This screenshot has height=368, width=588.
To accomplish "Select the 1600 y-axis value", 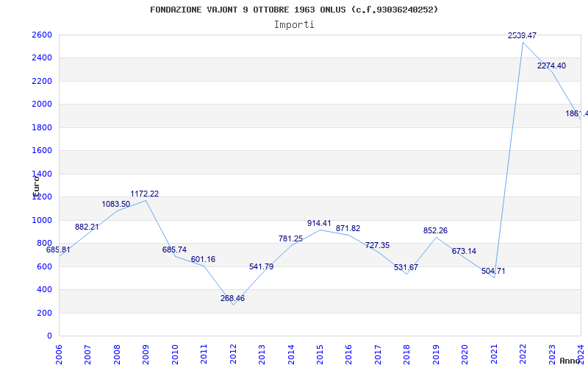I will (x=42, y=151).
